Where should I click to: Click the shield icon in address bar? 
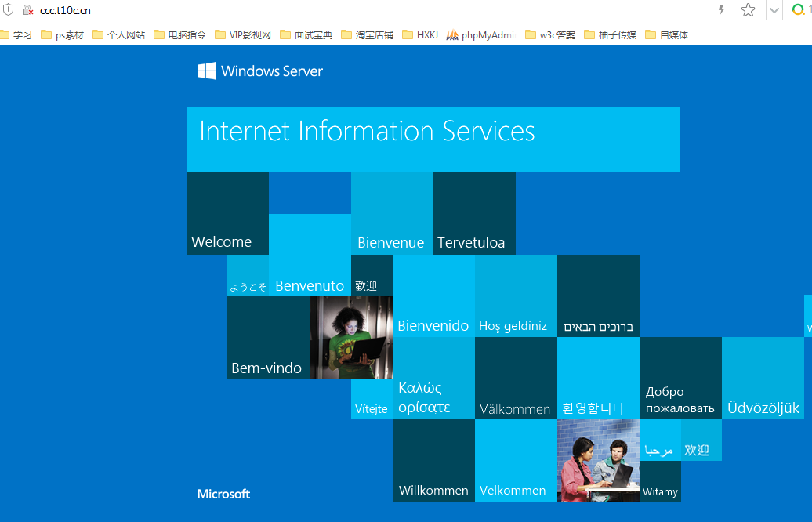[9, 10]
